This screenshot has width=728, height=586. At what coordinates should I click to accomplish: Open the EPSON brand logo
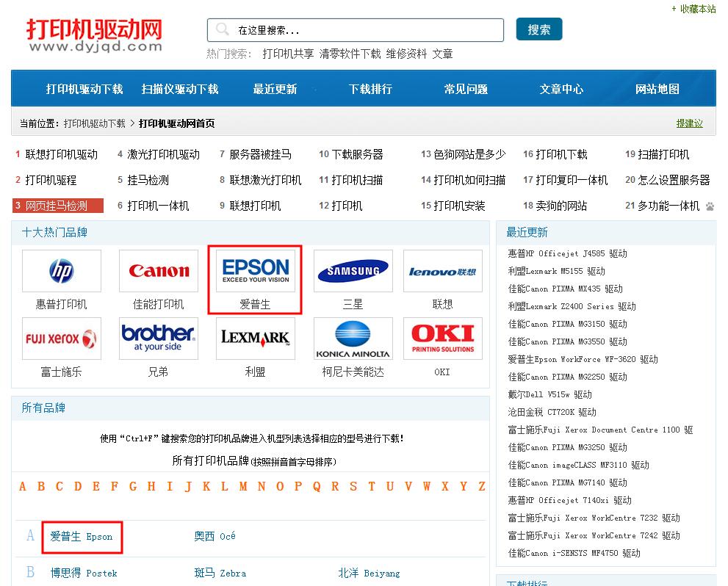coord(256,271)
